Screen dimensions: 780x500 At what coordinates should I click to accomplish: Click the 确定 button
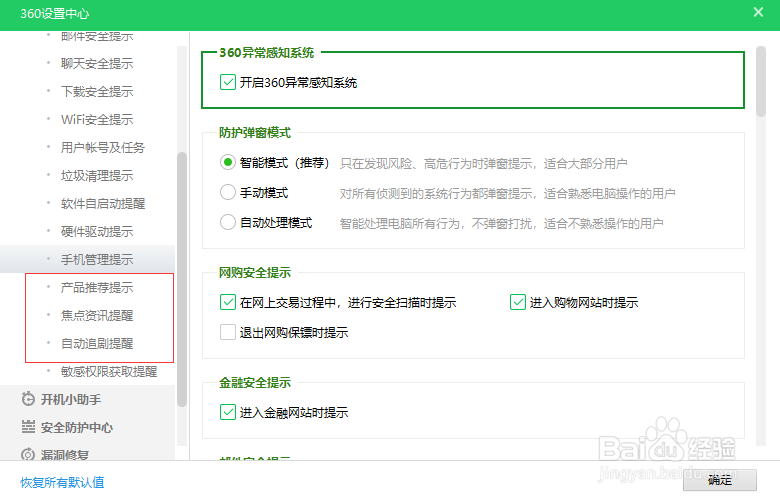pyautogui.click(x=720, y=480)
